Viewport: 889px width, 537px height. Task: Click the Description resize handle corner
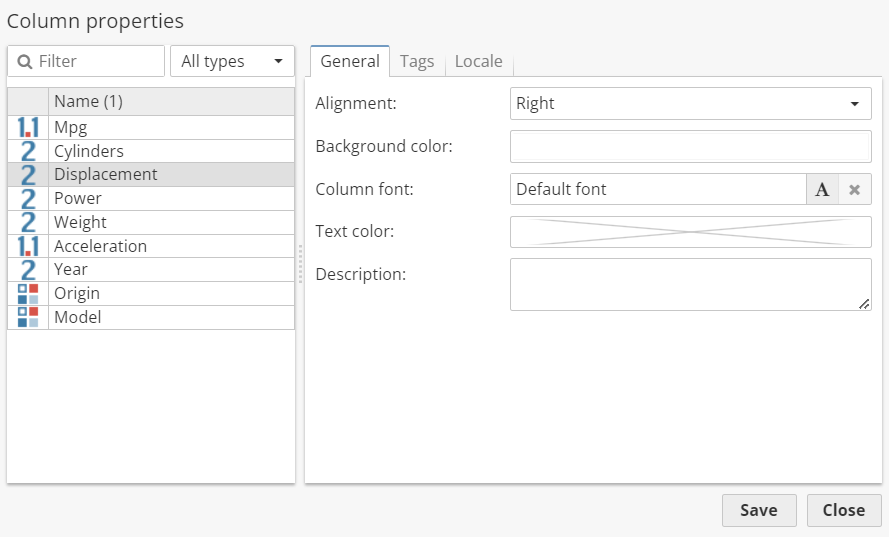864,305
